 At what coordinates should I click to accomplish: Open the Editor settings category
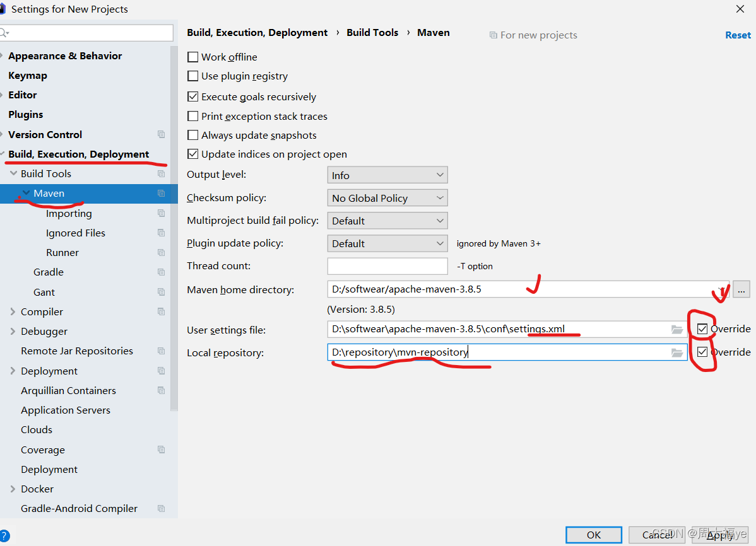(23, 95)
